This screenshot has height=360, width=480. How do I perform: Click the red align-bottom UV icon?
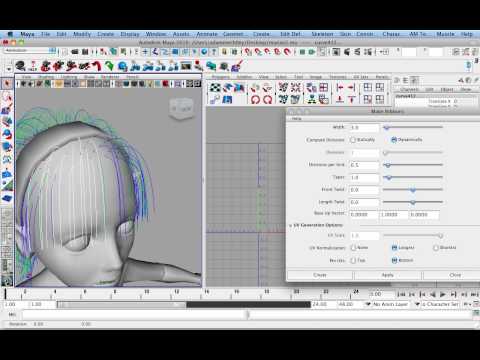[x=340, y=99]
